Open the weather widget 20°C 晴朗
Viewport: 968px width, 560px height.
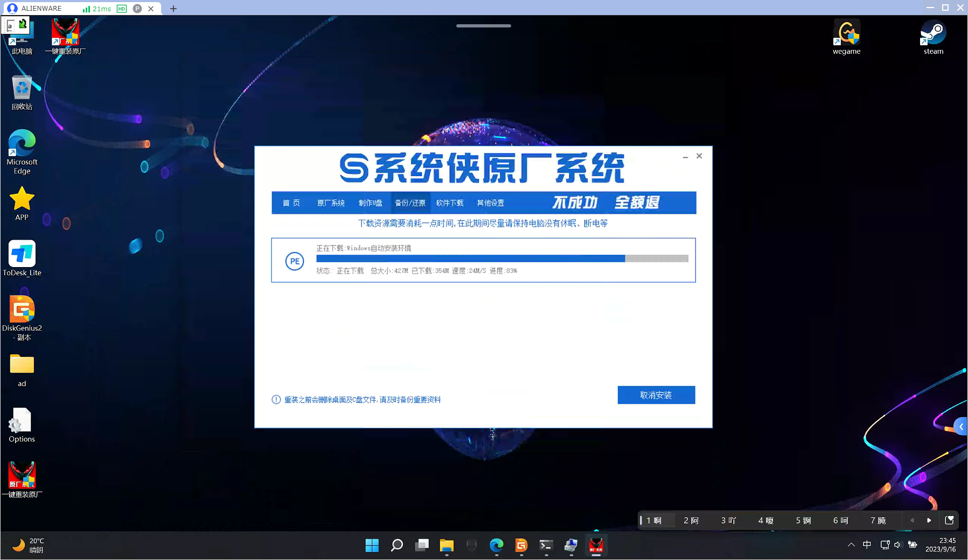[28, 545]
